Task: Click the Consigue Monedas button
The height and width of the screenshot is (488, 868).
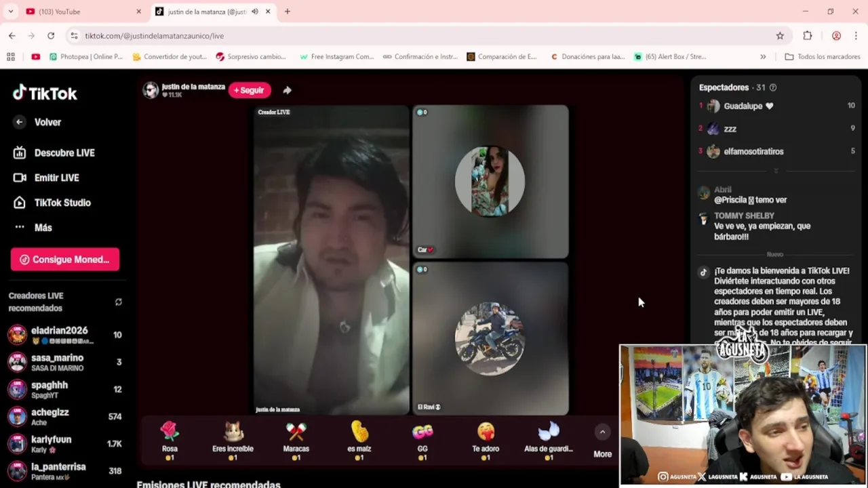Action: [x=65, y=260]
